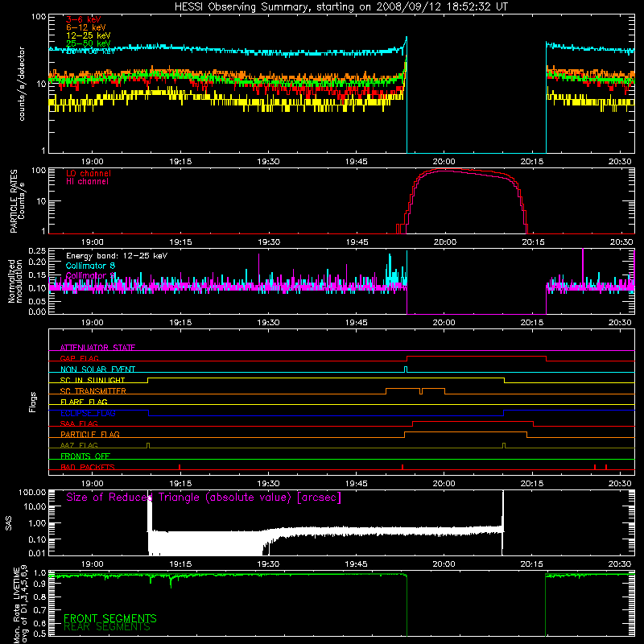Click the ATTENUATOR STATE flag label
The height and width of the screenshot is (644, 644).
(x=97, y=348)
